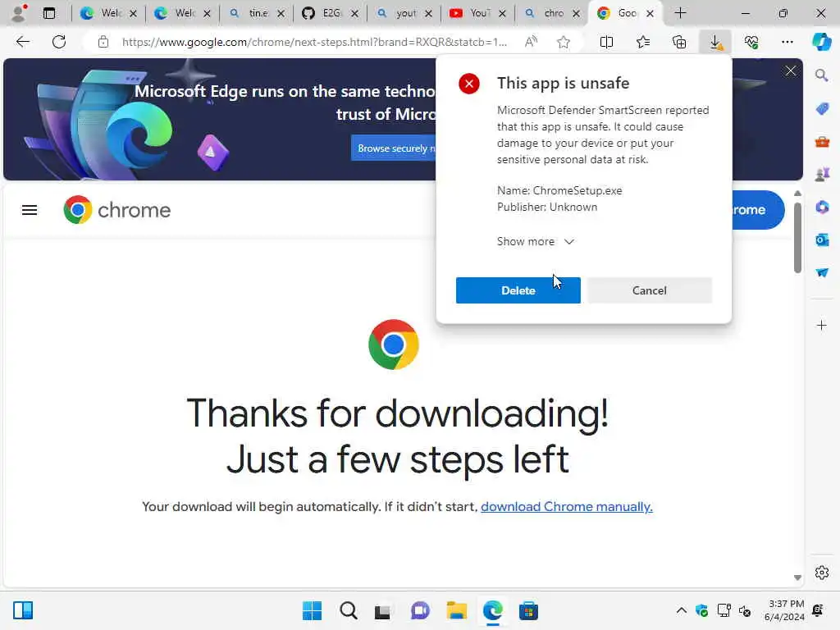Open a new tab
The image size is (840, 630).
pos(680,13)
